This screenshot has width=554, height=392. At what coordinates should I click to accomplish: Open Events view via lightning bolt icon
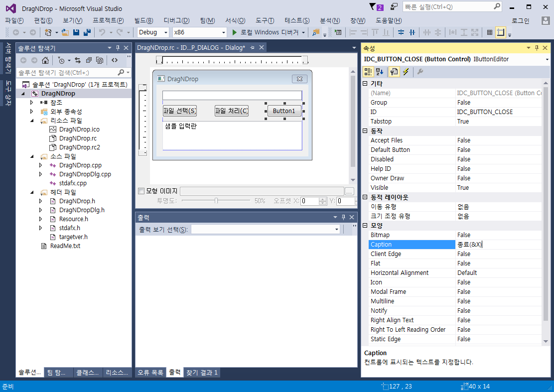pyautogui.click(x=405, y=71)
